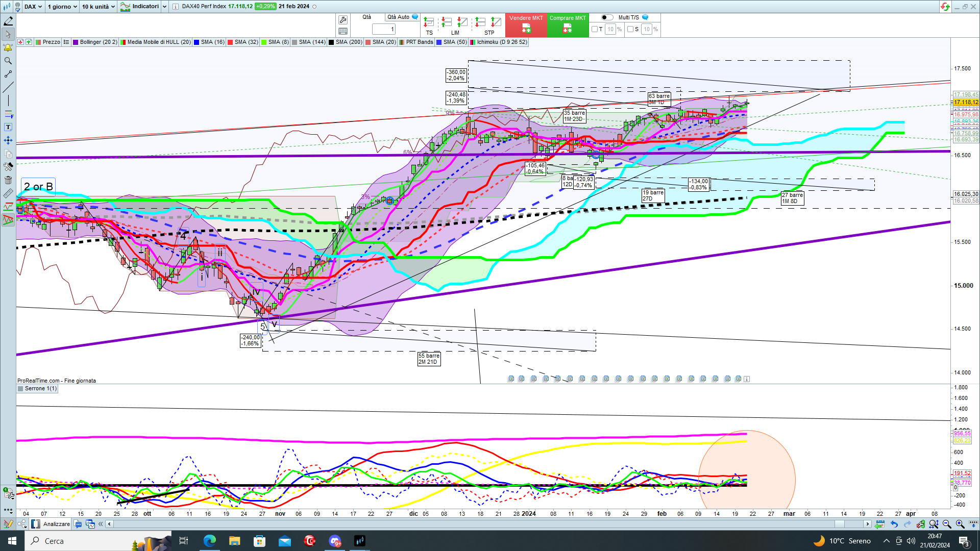Toggle the Multi T/S switch
Image resolution: width=980 pixels, height=551 pixels.
(x=606, y=17)
